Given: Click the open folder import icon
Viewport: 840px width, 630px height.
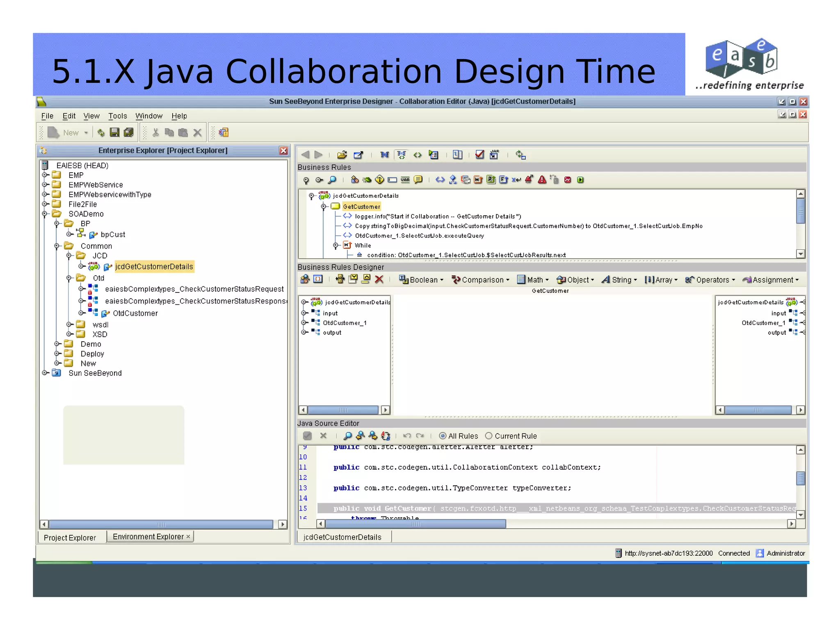Looking at the screenshot, I should coord(342,155).
